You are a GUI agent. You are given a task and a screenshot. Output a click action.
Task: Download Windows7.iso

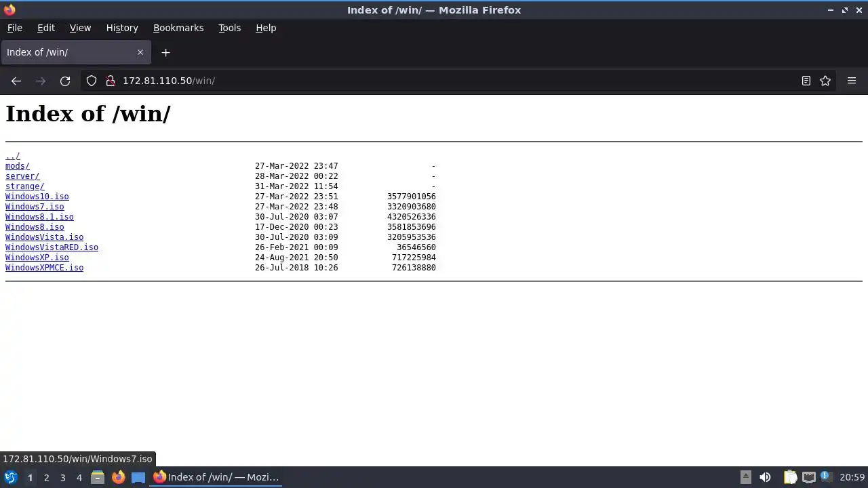(35, 207)
